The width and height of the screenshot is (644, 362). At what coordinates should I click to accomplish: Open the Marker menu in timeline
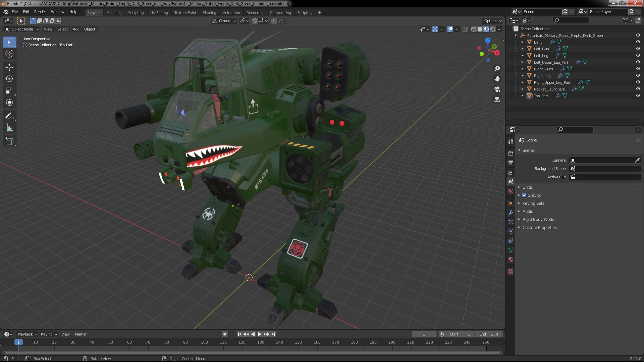tap(80, 334)
